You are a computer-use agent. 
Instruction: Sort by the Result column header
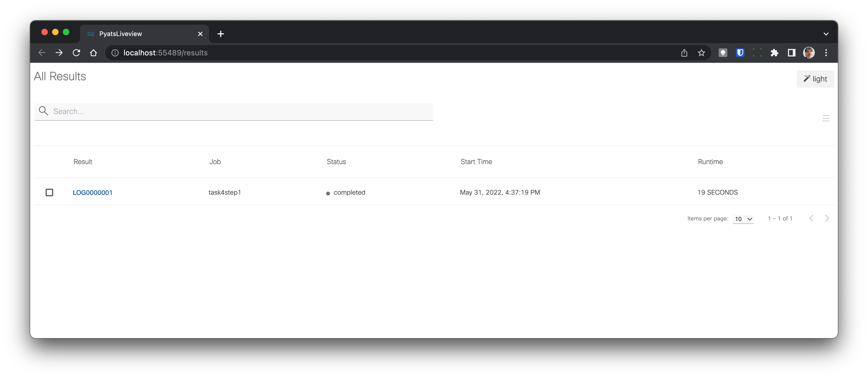(x=83, y=162)
